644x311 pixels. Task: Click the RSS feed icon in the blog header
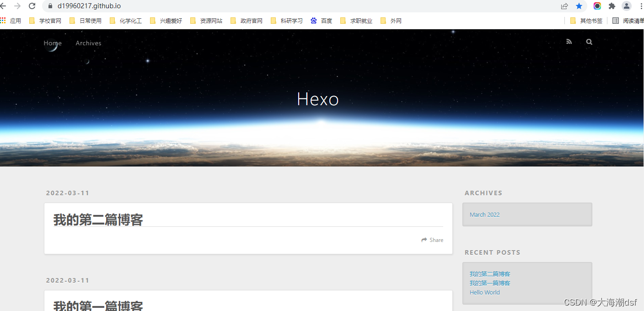569,42
